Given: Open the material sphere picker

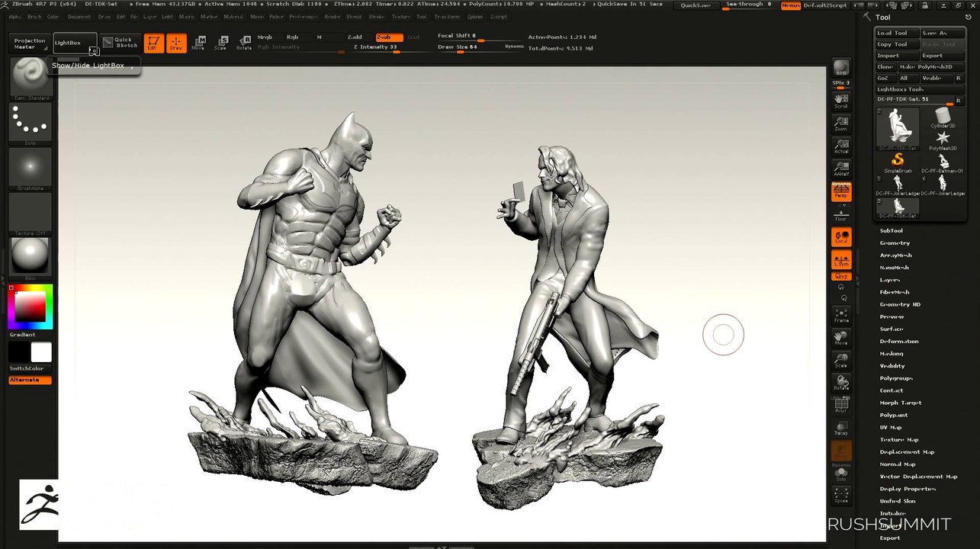Looking at the screenshot, I should pyautogui.click(x=31, y=258).
